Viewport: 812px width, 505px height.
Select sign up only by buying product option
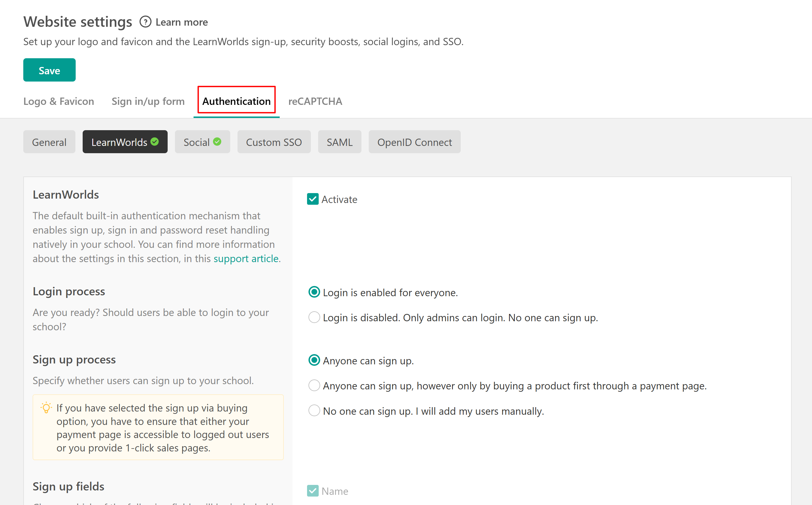(314, 385)
